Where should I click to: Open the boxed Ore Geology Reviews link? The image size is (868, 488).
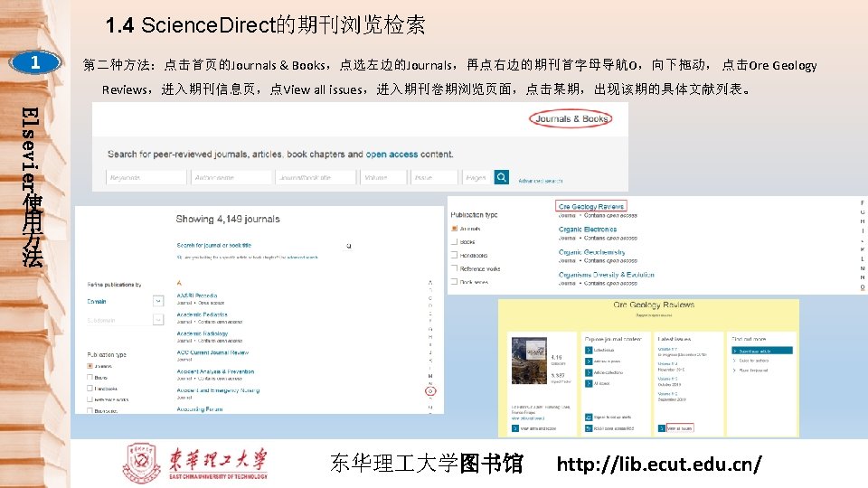coord(590,206)
